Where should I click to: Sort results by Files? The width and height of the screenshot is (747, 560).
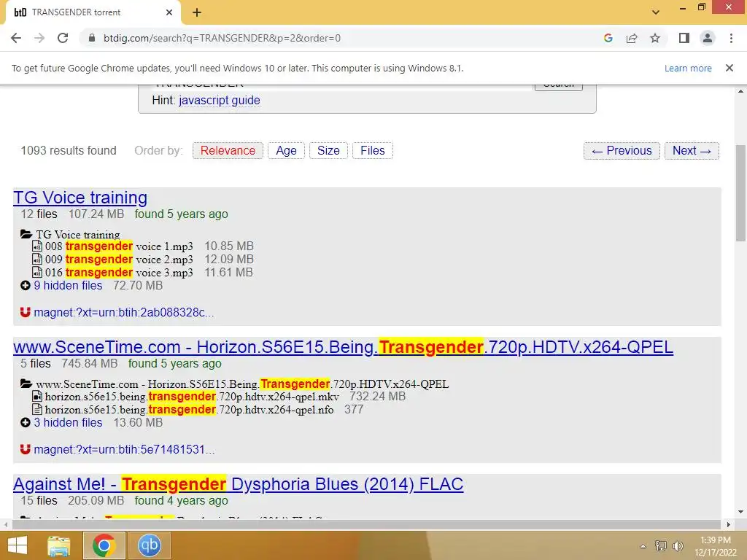[x=373, y=150]
